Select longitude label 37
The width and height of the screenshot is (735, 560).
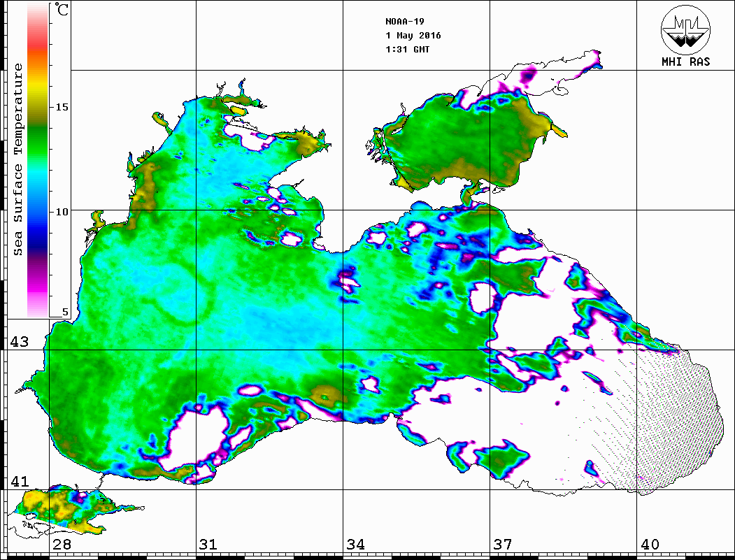point(503,545)
